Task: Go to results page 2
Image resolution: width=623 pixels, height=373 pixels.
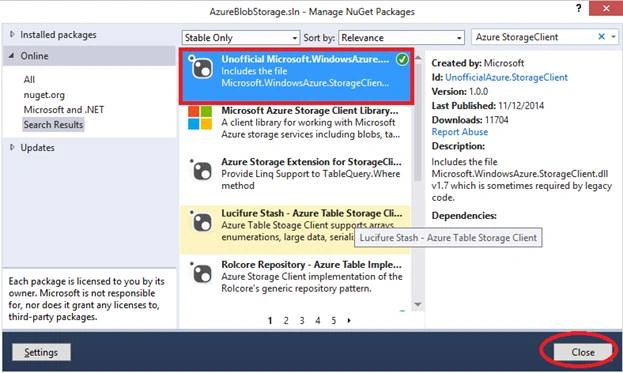Action: 286,321
